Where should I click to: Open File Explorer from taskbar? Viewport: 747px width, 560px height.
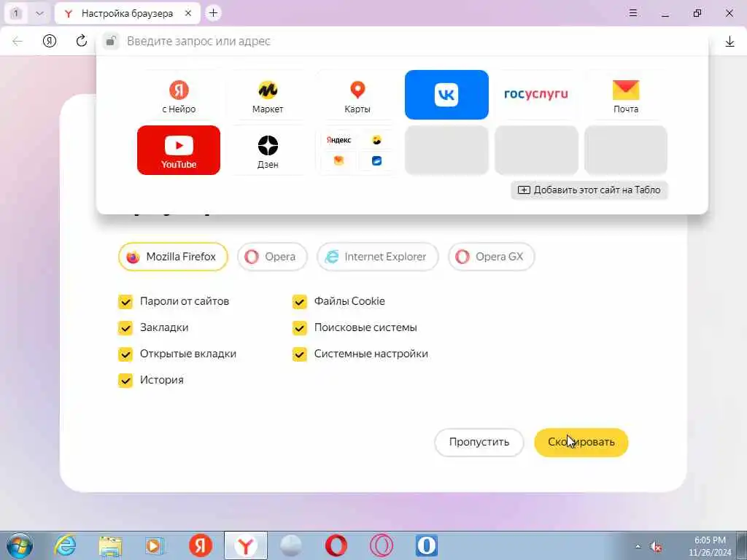111,545
